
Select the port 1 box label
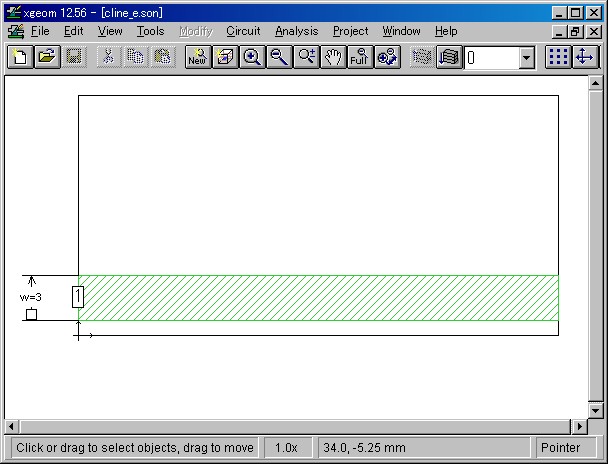pyautogui.click(x=78, y=297)
